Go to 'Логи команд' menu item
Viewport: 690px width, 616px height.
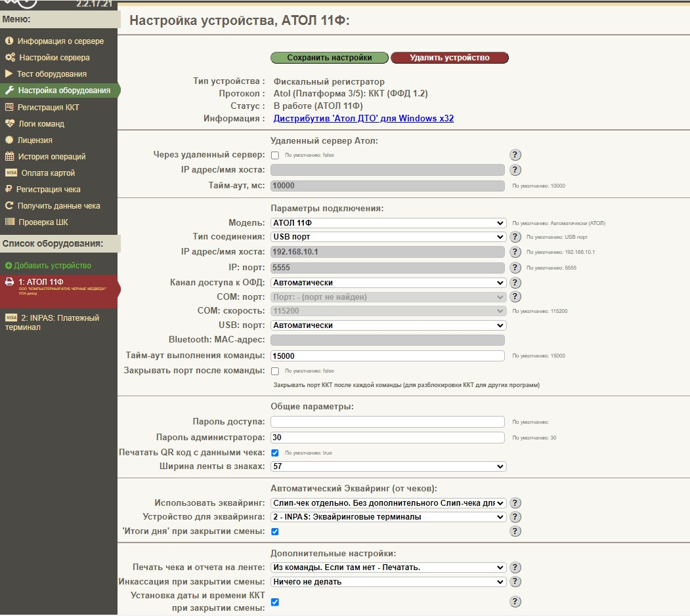point(41,123)
